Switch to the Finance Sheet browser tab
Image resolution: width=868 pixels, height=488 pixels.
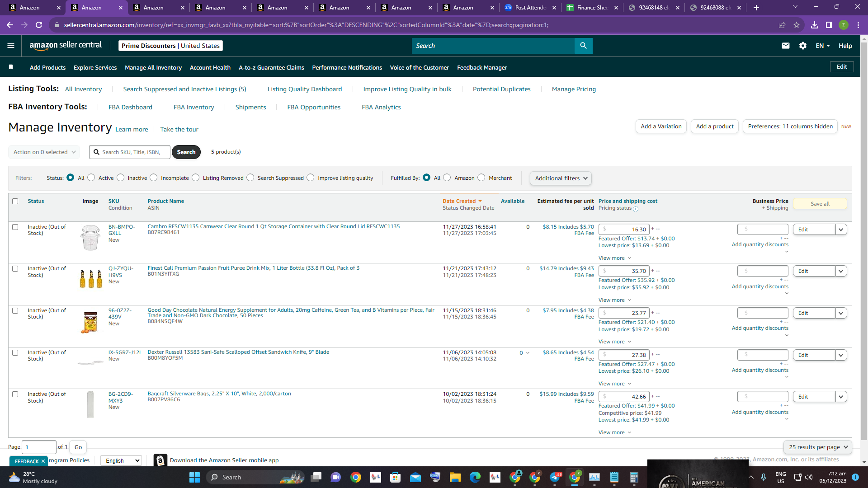pos(592,8)
